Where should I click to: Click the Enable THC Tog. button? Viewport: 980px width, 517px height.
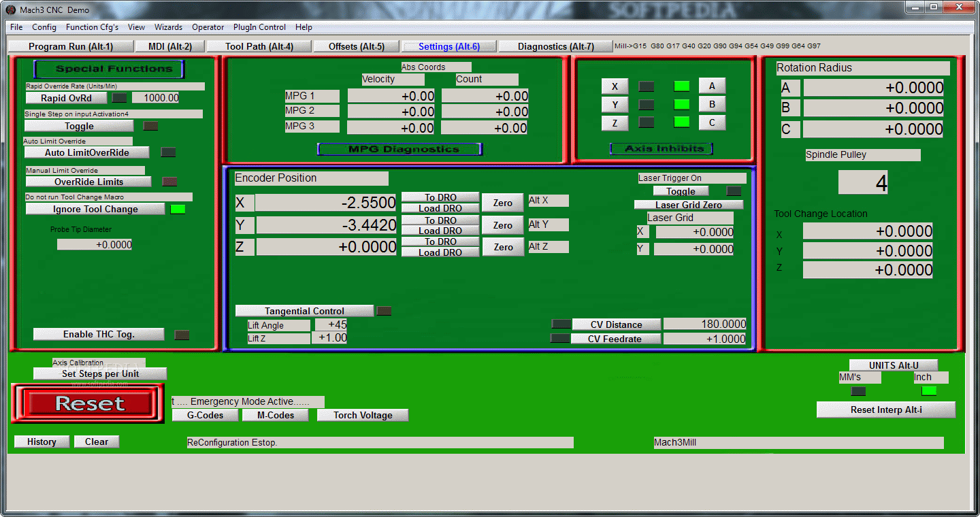99,334
